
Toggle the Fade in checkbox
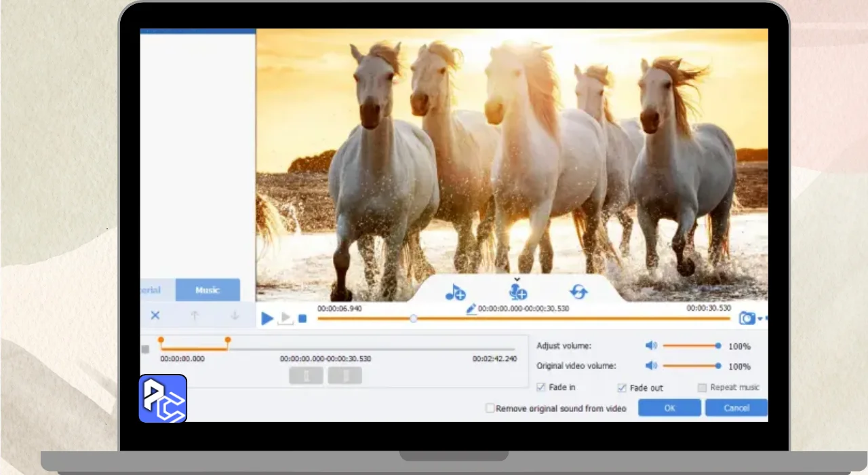coord(540,387)
